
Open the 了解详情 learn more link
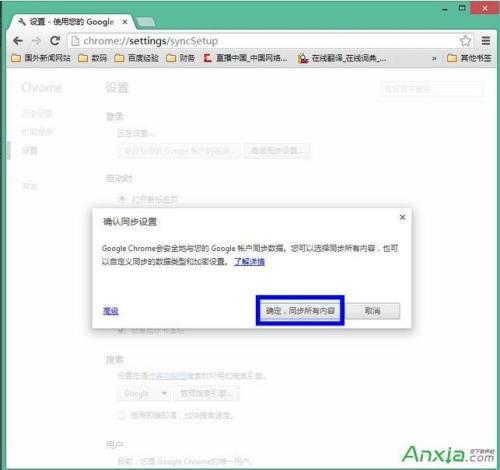[249, 262]
